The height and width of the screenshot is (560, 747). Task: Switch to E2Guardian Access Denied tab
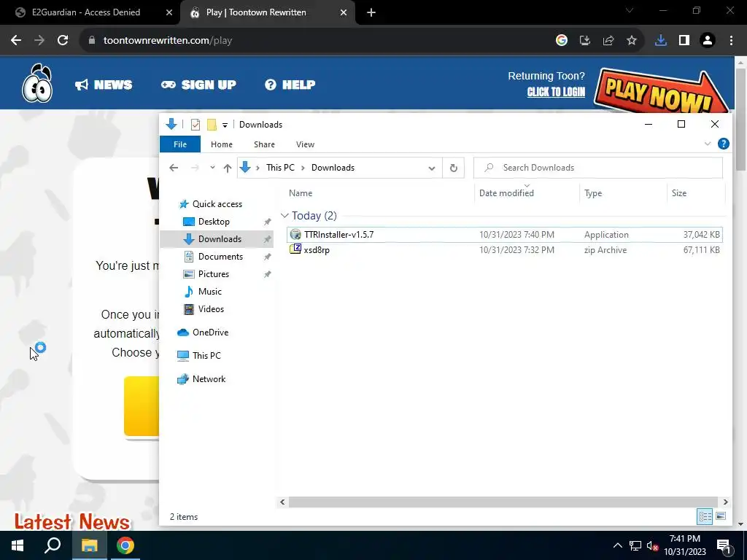coord(86,12)
